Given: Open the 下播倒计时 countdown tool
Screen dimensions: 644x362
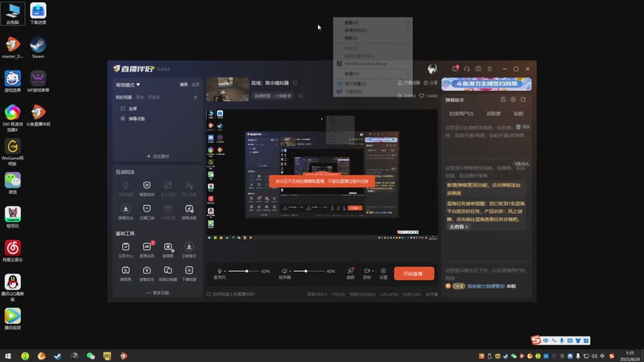Looking at the screenshot, I should point(189,274).
